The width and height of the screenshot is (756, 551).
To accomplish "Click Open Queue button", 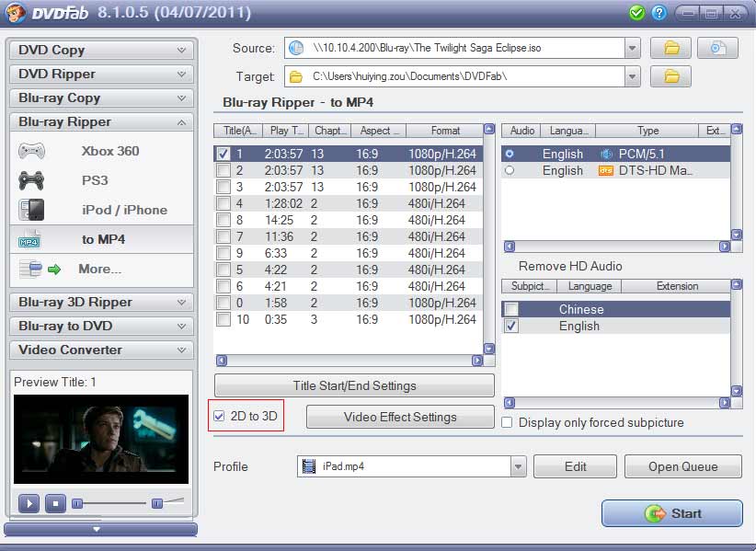I will (x=682, y=466).
